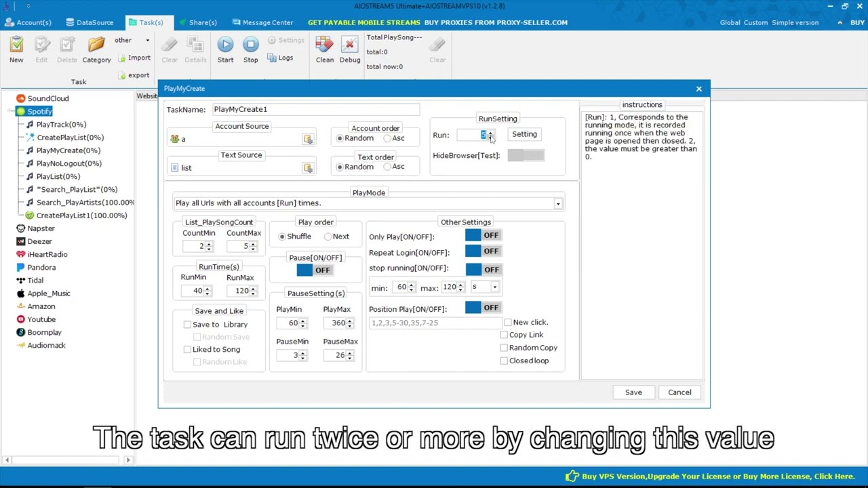868x488 pixels.
Task: Open the Debug tool icon
Action: [x=350, y=45]
